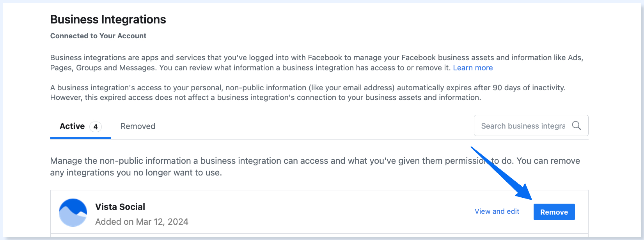Select the Vista Social app name
The image size is (644, 240).
tap(120, 207)
